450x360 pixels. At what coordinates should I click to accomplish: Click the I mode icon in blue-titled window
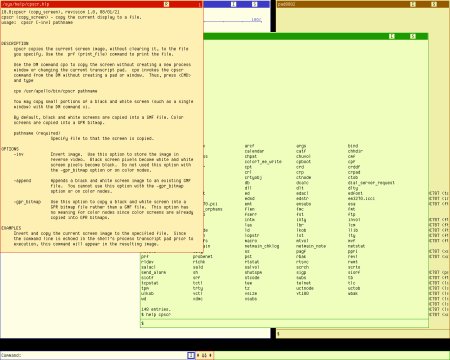point(234,4)
